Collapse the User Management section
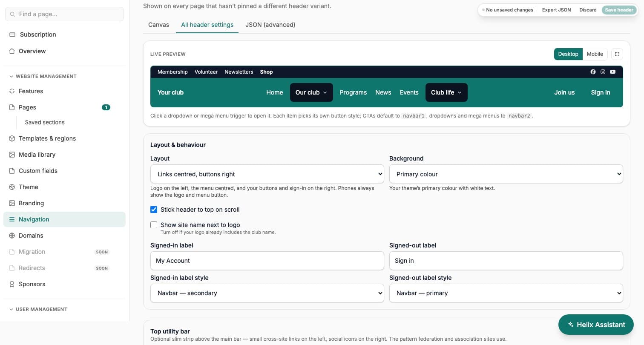Screen dimensions: 644x345 (x=38, y=309)
